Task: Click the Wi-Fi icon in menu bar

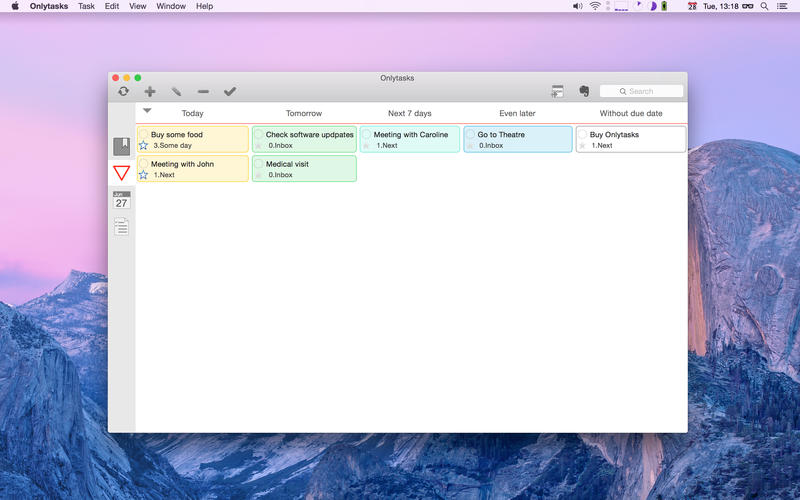Action: 595,6
